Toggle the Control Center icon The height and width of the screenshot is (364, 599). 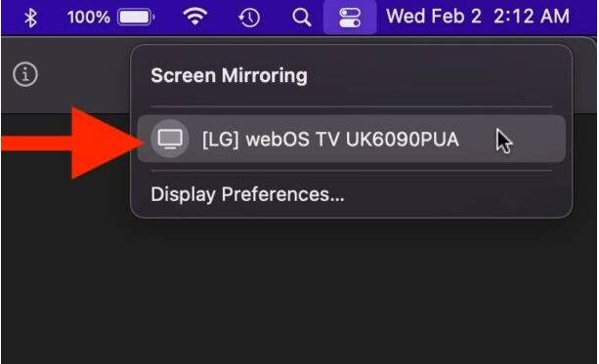350,18
